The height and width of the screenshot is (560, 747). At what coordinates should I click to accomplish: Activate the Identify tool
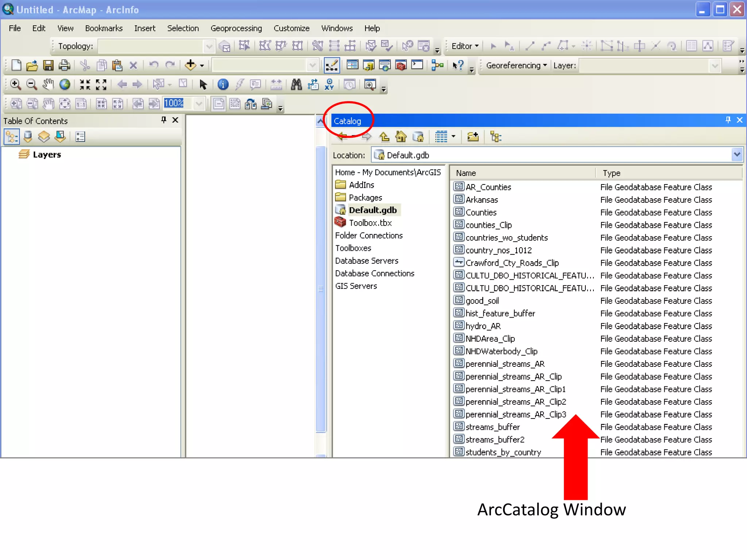pos(223,85)
